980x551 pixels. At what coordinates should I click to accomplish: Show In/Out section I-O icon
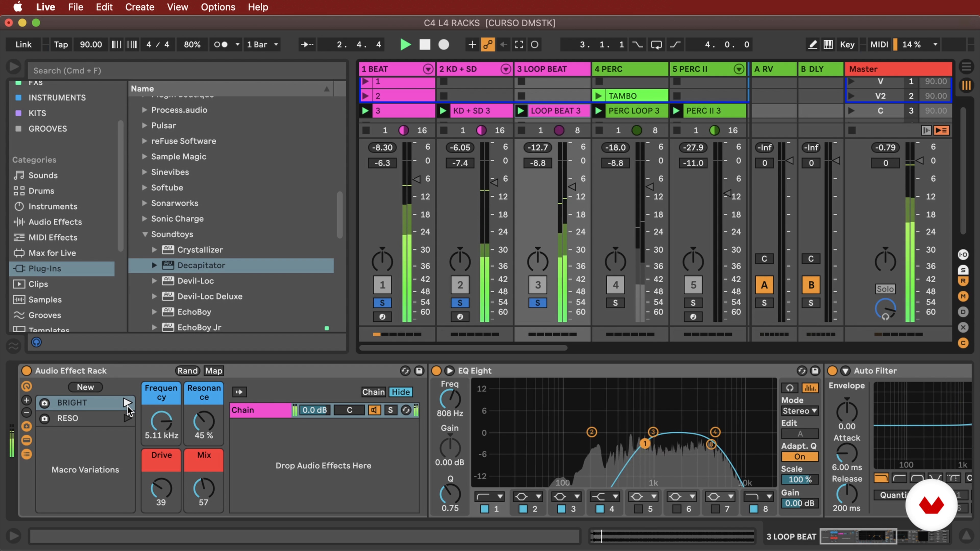click(x=963, y=254)
